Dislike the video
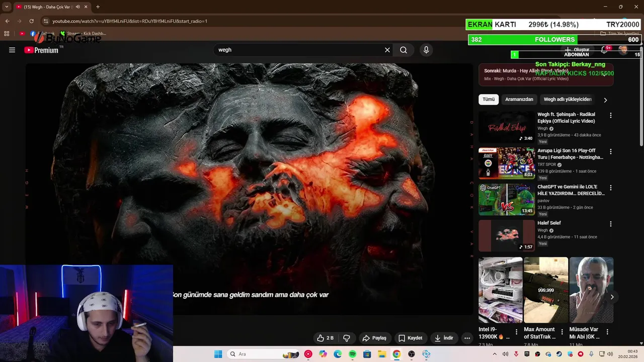644x362 pixels. tap(347, 338)
